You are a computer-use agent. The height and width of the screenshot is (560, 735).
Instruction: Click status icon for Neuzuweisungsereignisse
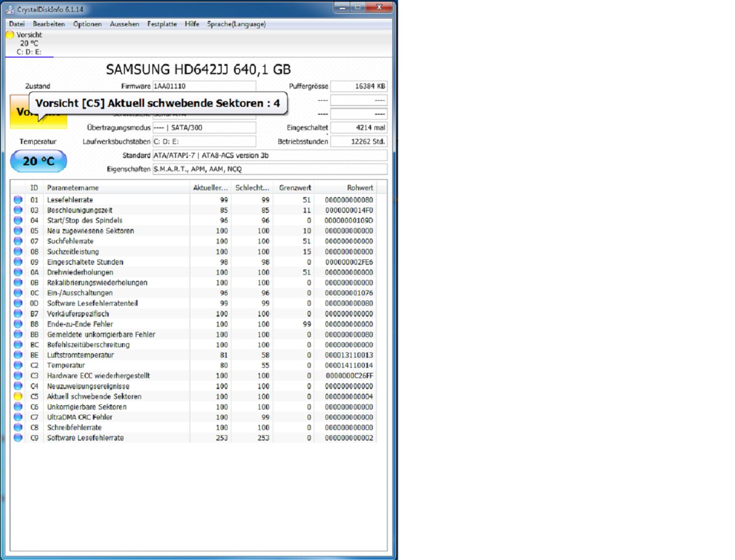coord(18,386)
